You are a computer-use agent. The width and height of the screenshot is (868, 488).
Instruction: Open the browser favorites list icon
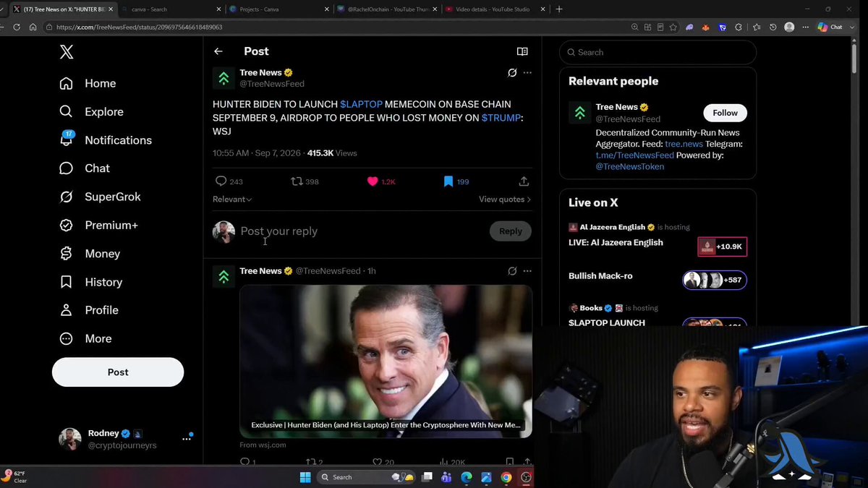tap(756, 27)
